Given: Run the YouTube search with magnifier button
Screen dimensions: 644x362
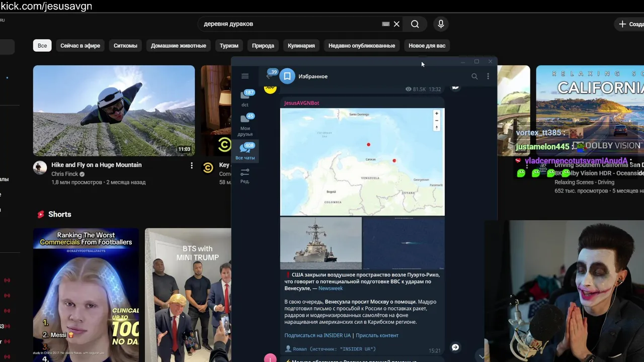Looking at the screenshot, I should (x=415, y=24).
